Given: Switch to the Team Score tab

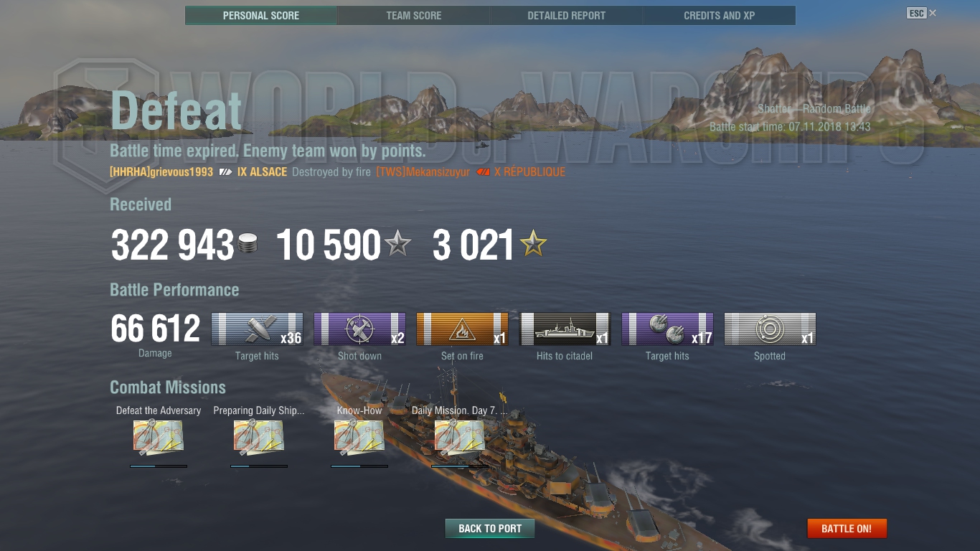Looking at the screenshot, I should click(x=414, y=15).
